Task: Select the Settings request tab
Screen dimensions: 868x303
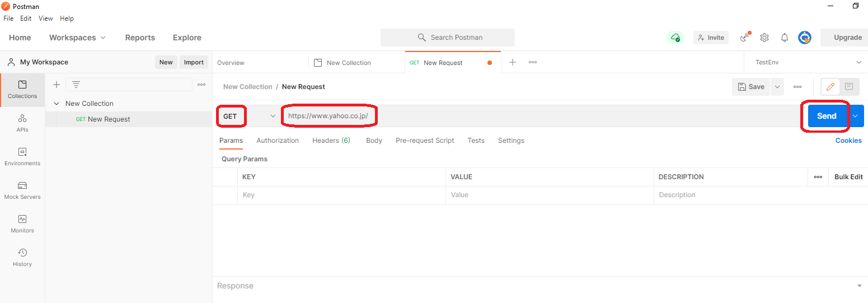Action: click(x=511, y=141)
